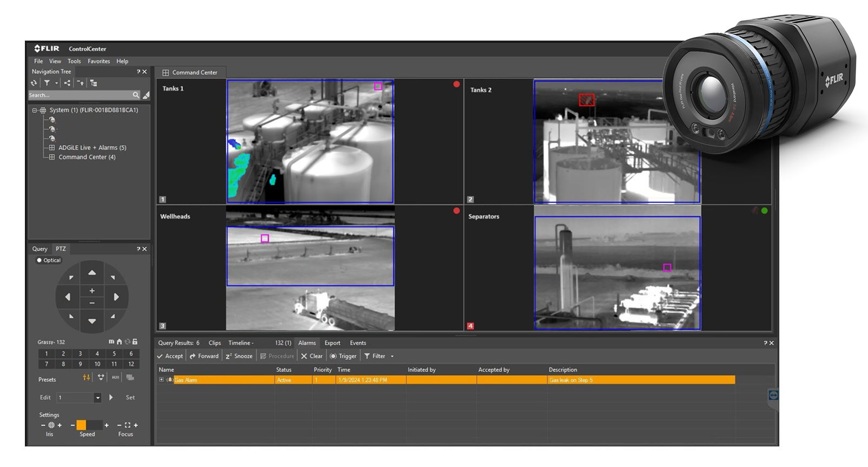The image size is (868, 467).
Task: Click the collapse-all icon in Navigation Tree toolbar
Action: [x=80, y=83]
